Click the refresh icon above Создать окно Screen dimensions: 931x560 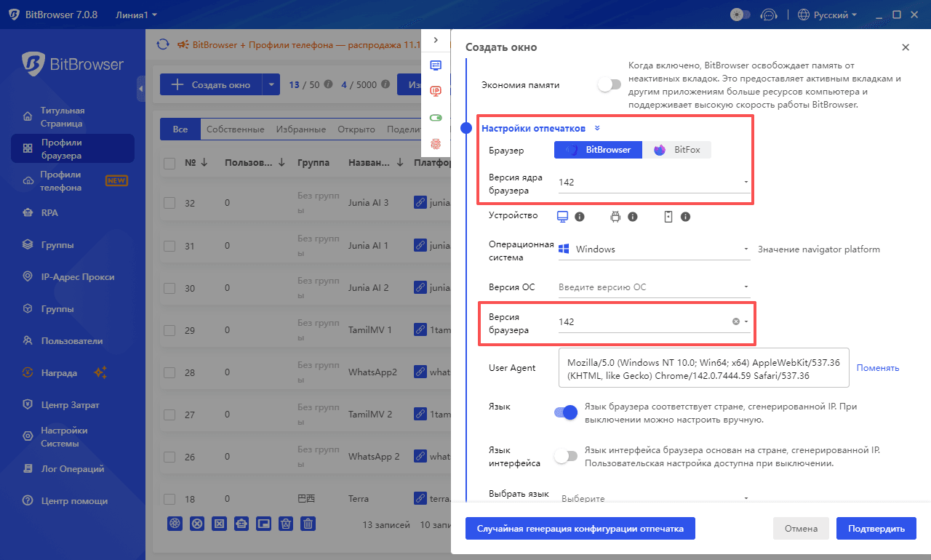[164, 44]
